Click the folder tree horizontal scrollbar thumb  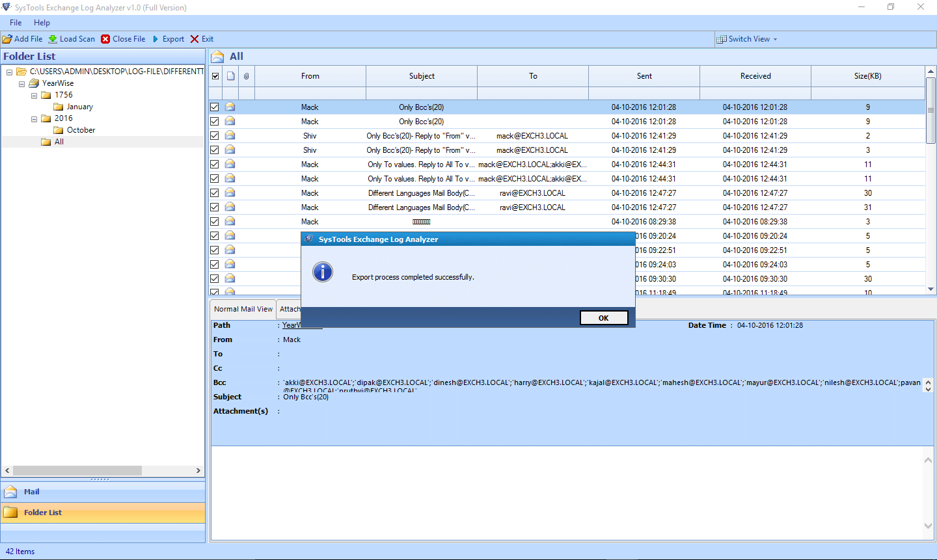tap(77, 470)
